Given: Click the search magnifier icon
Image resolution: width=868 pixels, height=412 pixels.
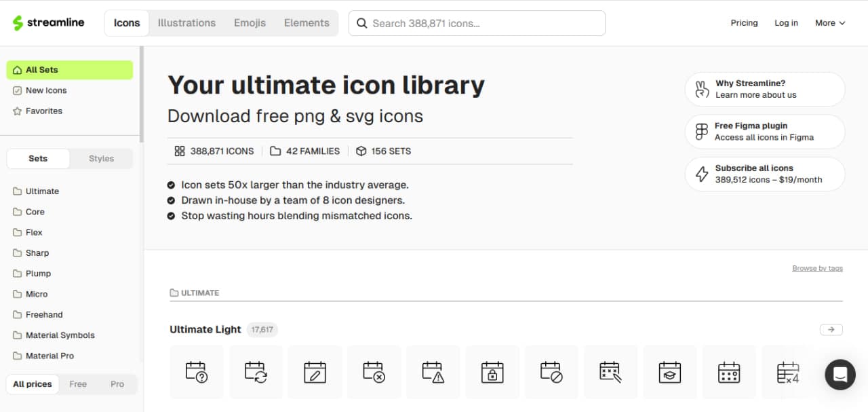Looking at the screenshot, I should (x=362, y=23).
